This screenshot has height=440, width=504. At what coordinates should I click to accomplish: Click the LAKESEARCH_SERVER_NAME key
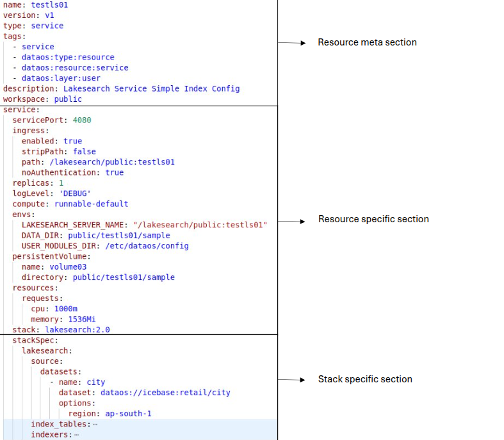click(x=74, y=225)
